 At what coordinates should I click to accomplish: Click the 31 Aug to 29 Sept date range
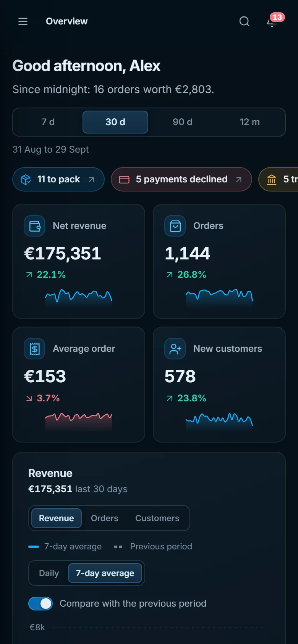pyautogui.click(x=50, y=150)
